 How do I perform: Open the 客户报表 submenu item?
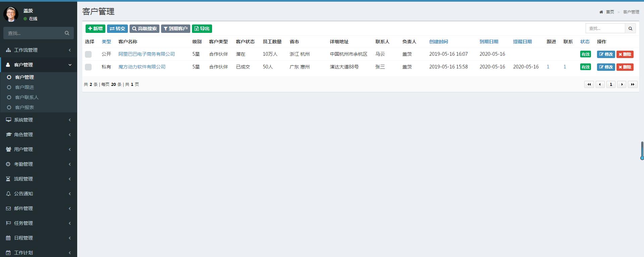coord(24,107)
